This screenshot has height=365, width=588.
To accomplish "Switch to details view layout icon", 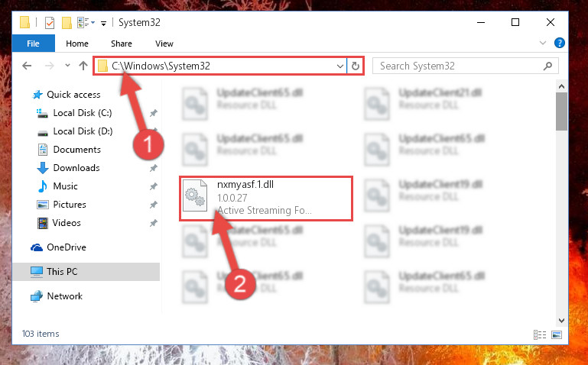I will 540,334.
